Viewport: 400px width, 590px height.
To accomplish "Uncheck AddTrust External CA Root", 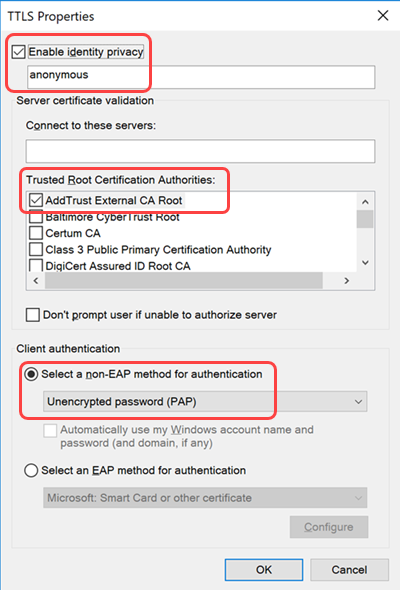I will [x=36, y=201].
